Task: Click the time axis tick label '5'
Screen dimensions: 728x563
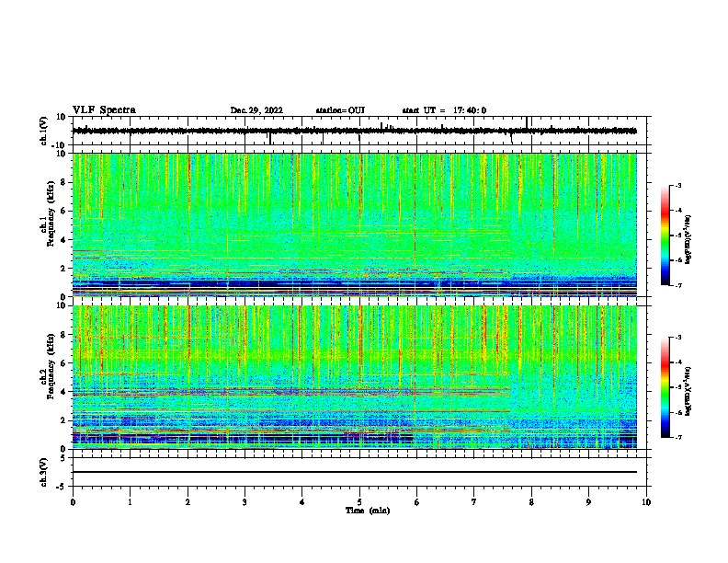Action: (x=359, y=501)
